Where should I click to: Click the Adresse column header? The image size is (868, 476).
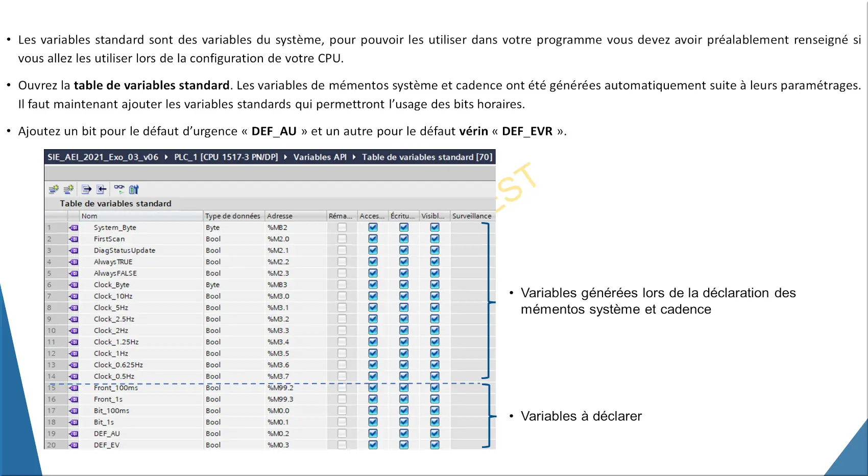[x=296, y=216]
